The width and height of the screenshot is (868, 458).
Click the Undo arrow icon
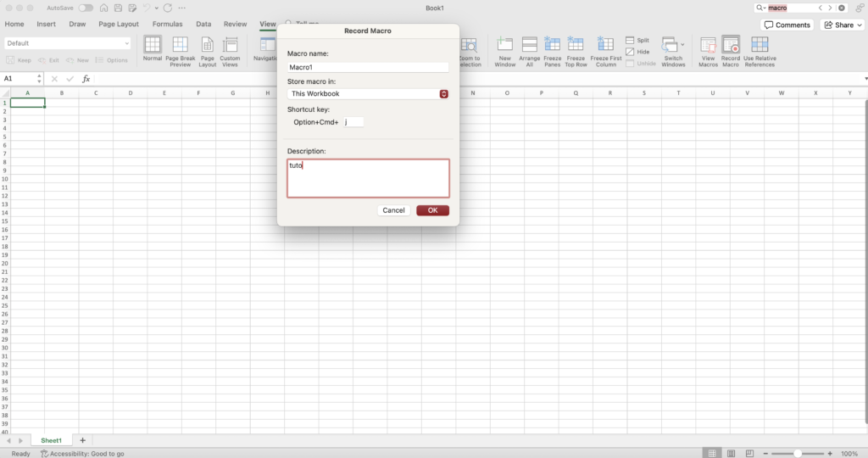147,8
